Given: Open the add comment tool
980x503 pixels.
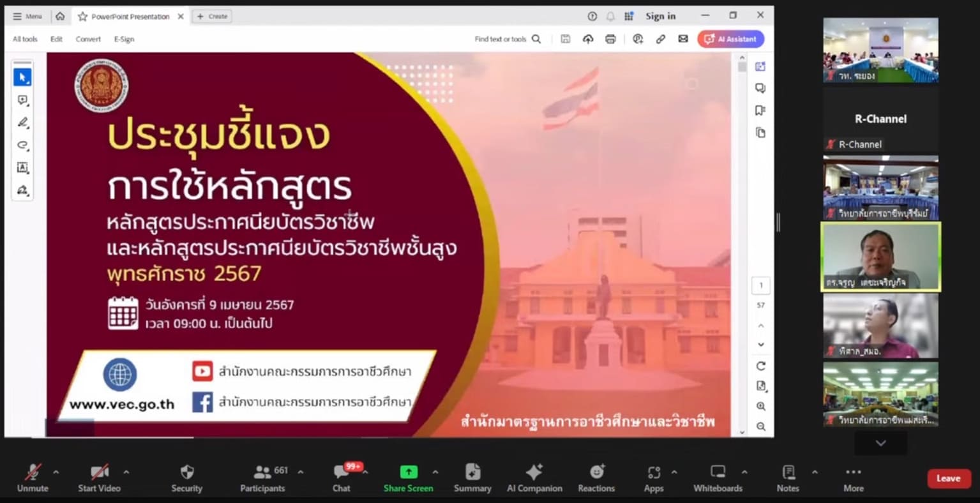Looking at the screenshot, I should click(22, 100).
